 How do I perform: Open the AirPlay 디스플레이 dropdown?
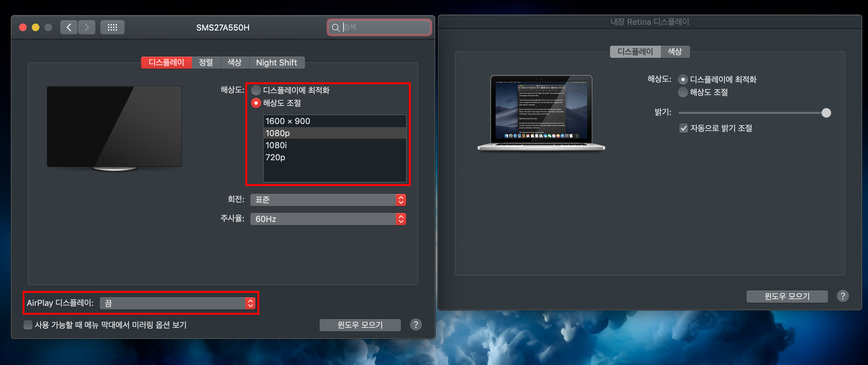(177, 303)
